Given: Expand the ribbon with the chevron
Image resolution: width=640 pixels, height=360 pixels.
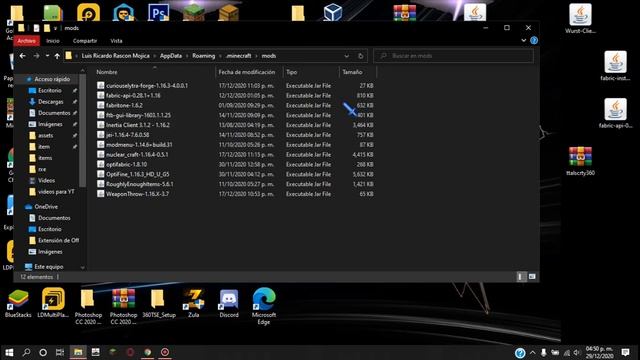Looking at the screenshot, I should pyautogui.click(x=524, y=40).
